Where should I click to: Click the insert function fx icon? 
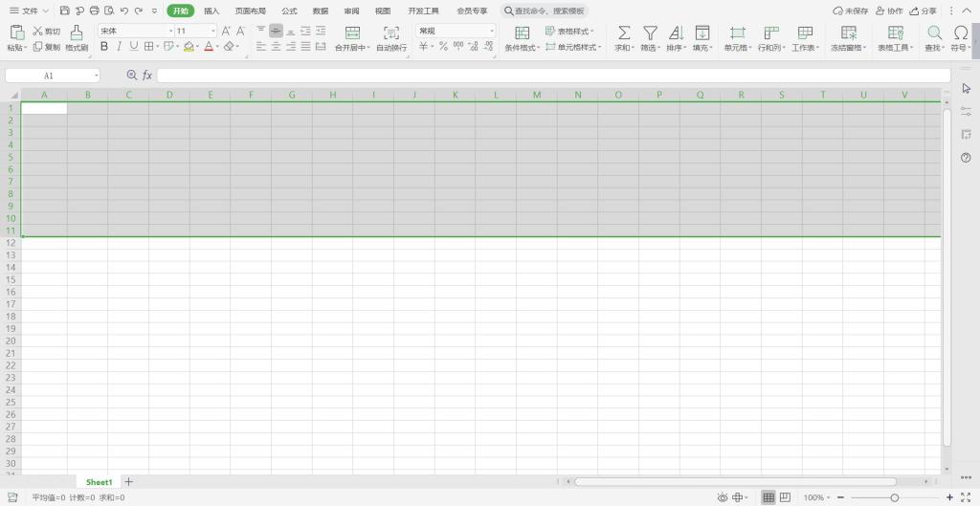coord(147,75)
